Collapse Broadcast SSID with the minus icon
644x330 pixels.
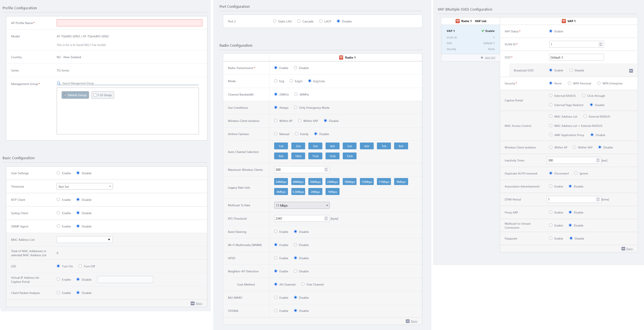point(631,71)
